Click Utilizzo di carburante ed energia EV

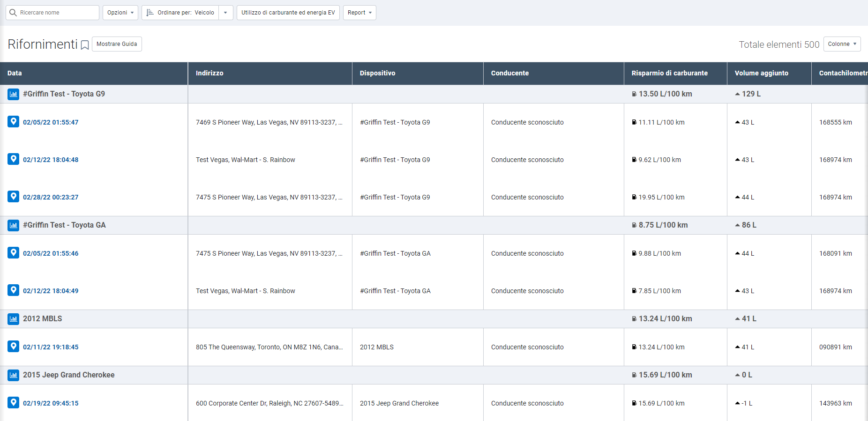point(288,13)
